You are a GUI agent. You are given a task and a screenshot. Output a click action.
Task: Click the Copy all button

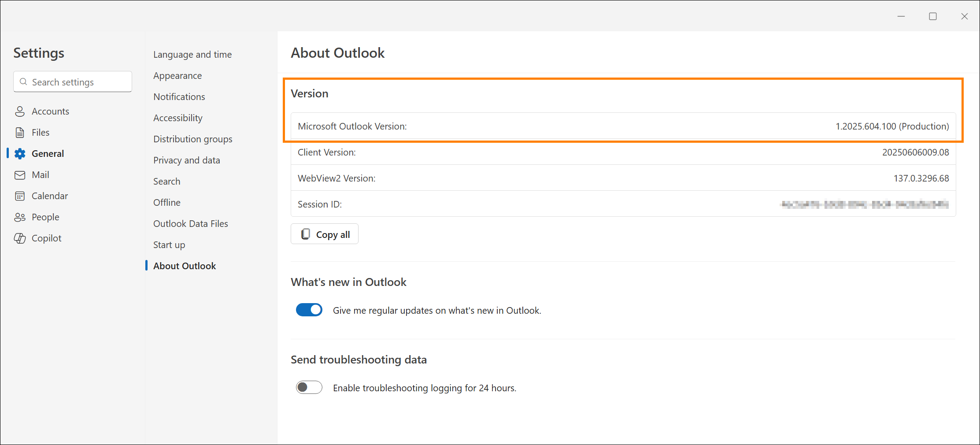pyautogui.click(x=325, y=234)
